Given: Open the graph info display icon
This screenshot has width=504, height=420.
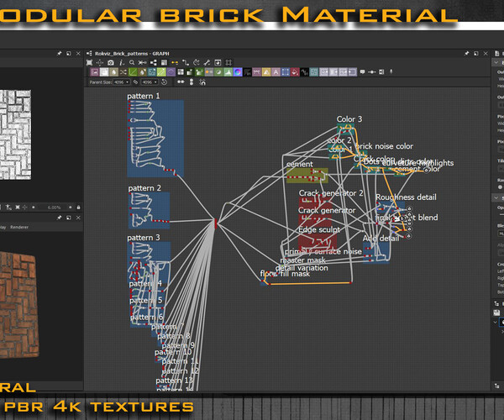Looking at the screenshot, I should [122, 63].
